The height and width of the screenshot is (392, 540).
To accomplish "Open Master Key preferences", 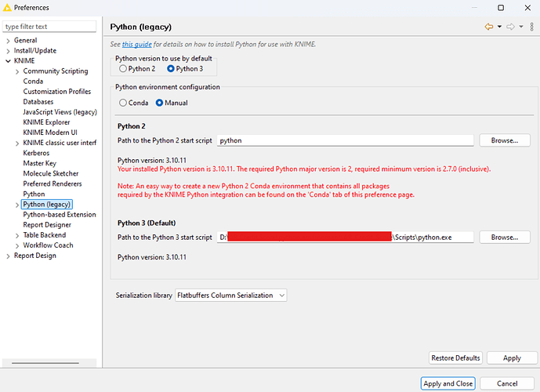I will (40, 163).
